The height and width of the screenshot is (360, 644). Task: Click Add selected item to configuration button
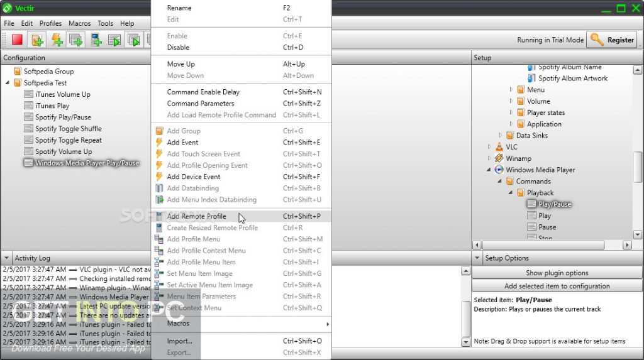[557, 286]
